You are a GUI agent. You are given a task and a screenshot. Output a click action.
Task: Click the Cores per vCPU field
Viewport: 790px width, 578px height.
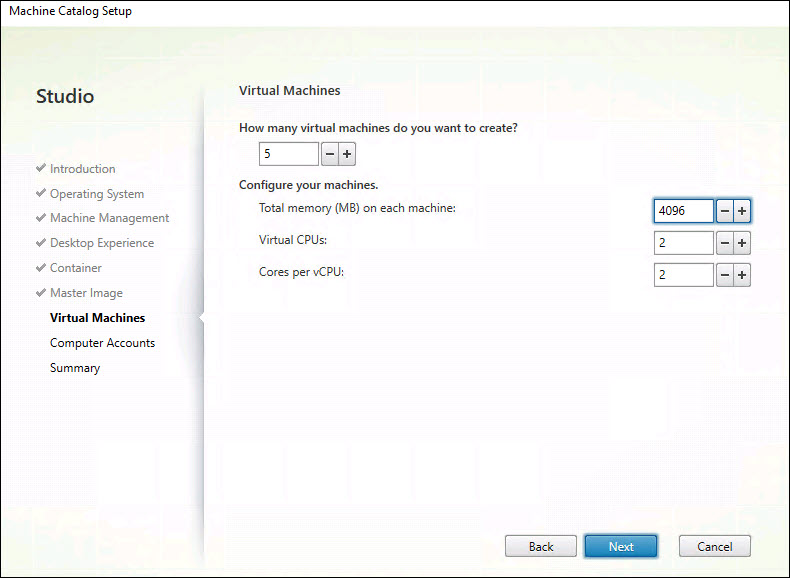tap(683, 275)
